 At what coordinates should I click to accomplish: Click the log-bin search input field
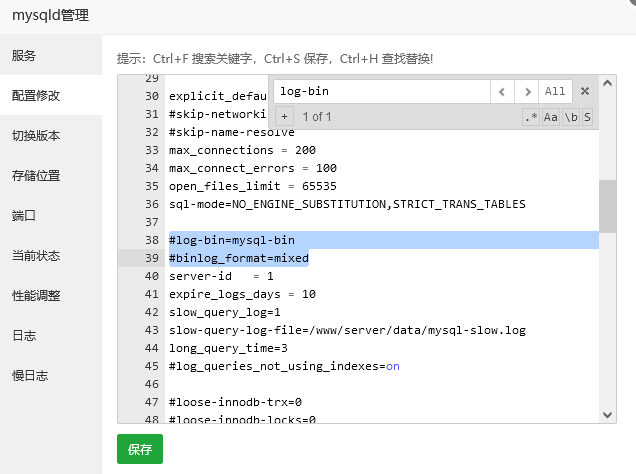pyautogui.click(x=382, y=92)
